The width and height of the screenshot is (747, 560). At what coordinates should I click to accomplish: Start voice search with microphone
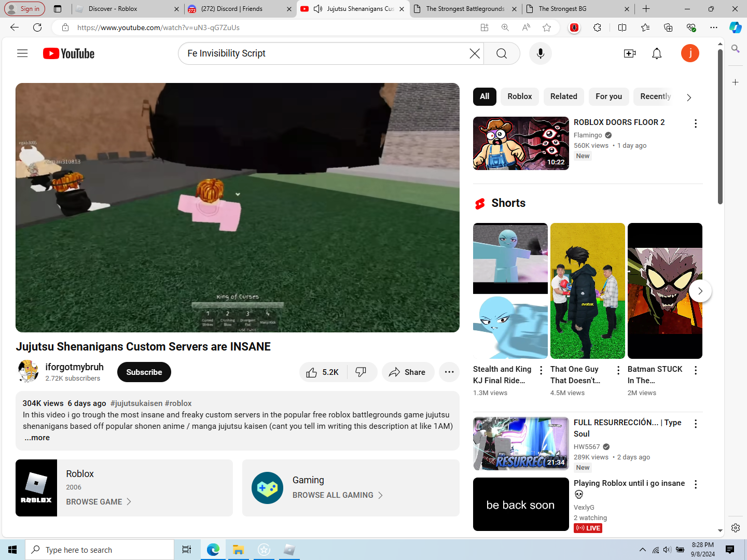click(x=541, y=53)
